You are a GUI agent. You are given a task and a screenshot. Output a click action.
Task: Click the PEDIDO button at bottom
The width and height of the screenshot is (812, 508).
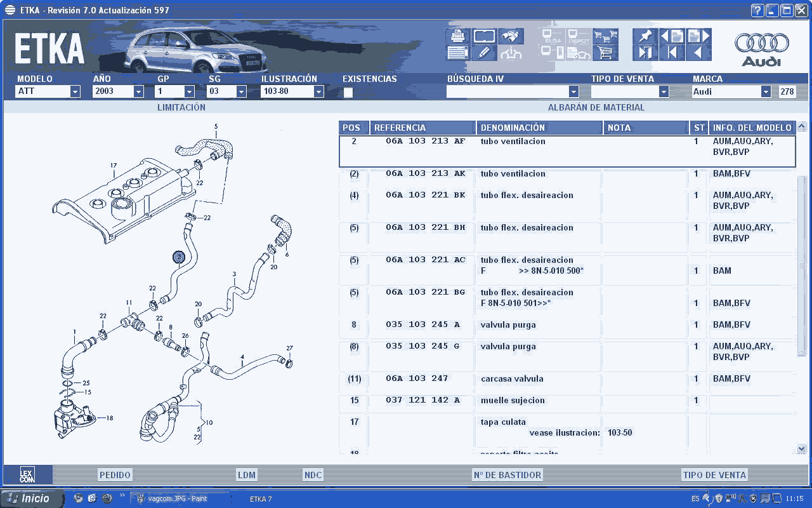click(x=115, y=475)
